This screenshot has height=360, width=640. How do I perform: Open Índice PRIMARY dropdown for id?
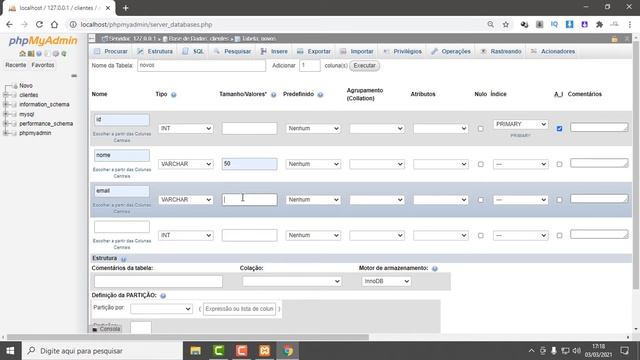pos(520,124)
